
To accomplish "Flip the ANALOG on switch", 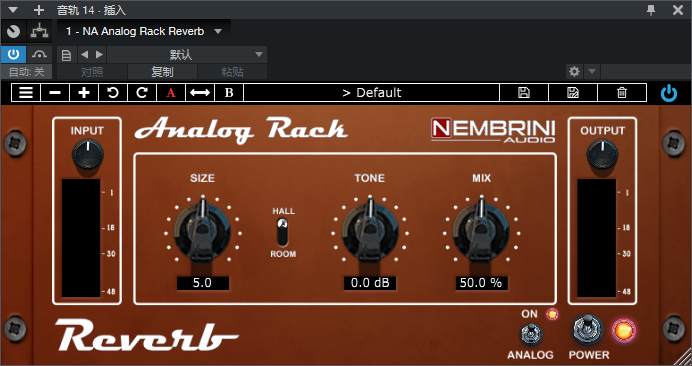I will [531, 334].
